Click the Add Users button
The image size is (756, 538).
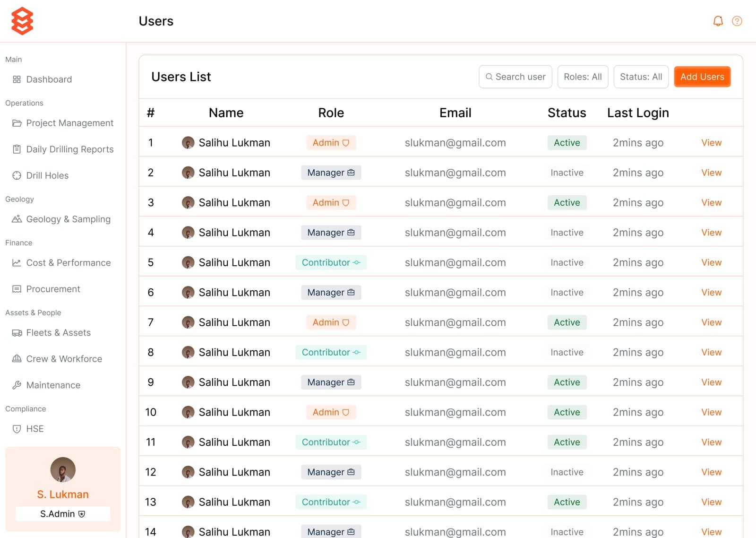(702, 77)
